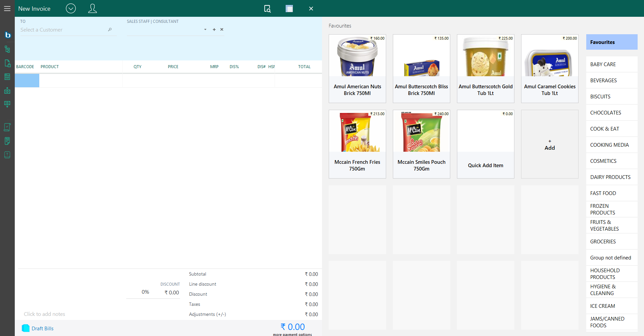
Task: Select the CHOCOLATES category
Action: (x=612, y=112)
